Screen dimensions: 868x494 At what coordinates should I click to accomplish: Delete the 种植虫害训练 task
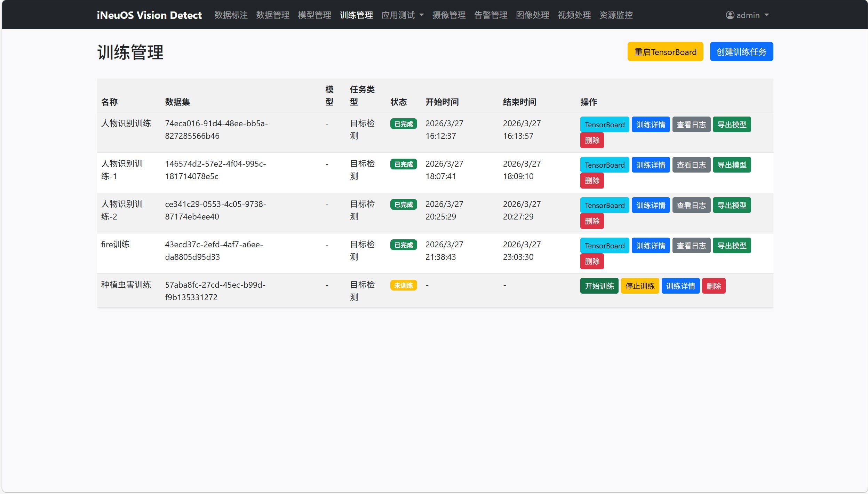(x=714, y=286)
